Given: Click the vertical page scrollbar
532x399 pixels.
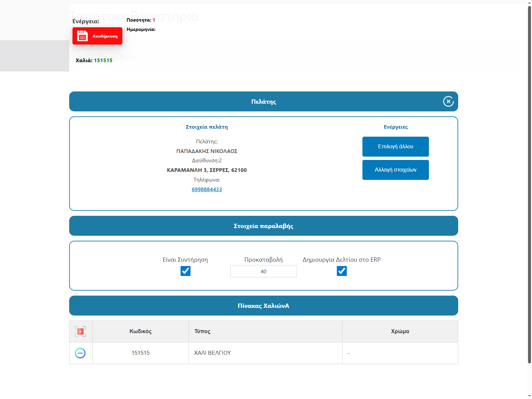Looking at the screenshot, I should click(x=530, y=185).
